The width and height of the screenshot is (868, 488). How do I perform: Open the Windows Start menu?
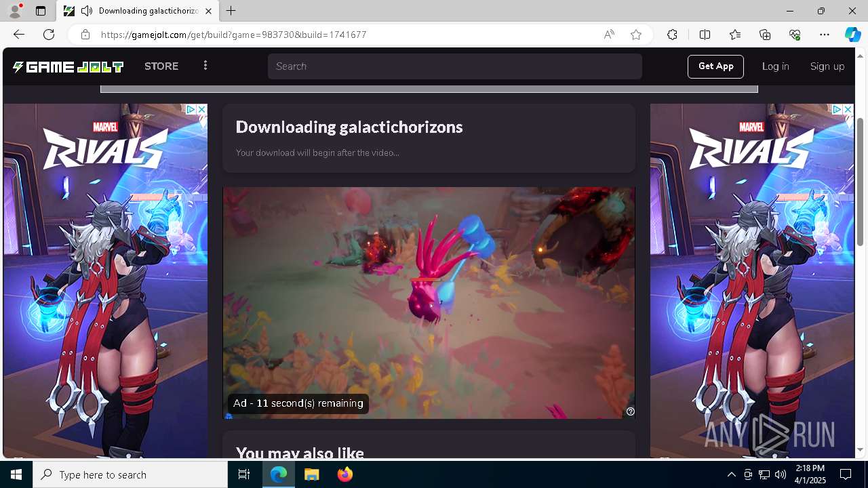point(16,474)
